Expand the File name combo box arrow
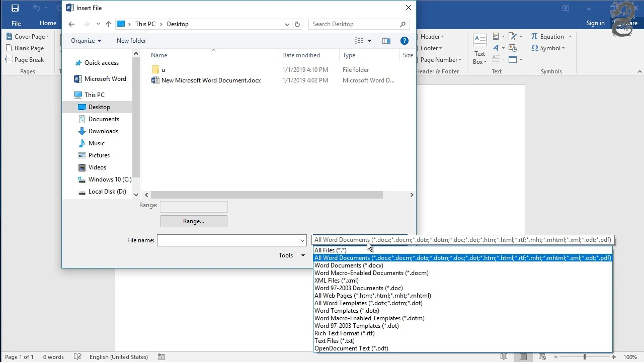The image size is (644, 362). pos(302,240)
